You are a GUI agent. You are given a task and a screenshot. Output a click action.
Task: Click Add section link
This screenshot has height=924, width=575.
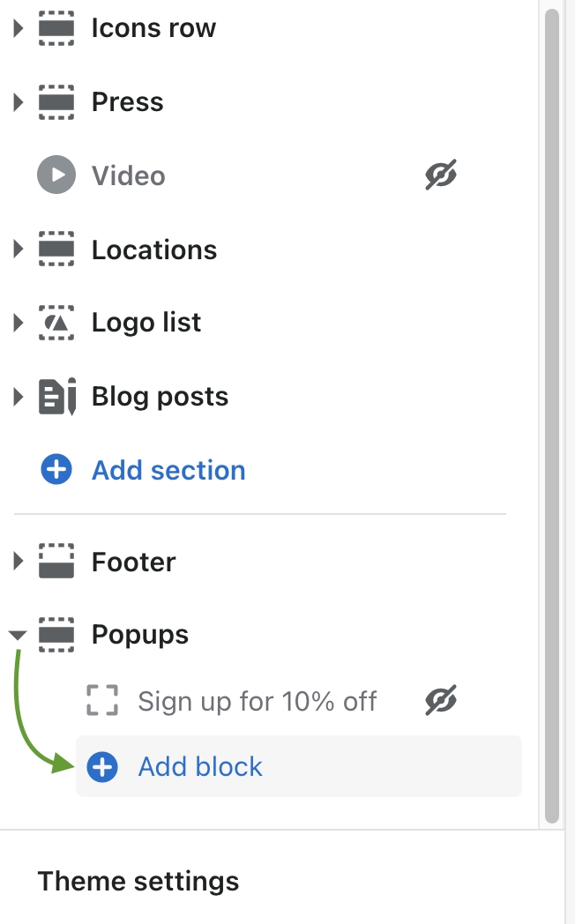point(168,470)
